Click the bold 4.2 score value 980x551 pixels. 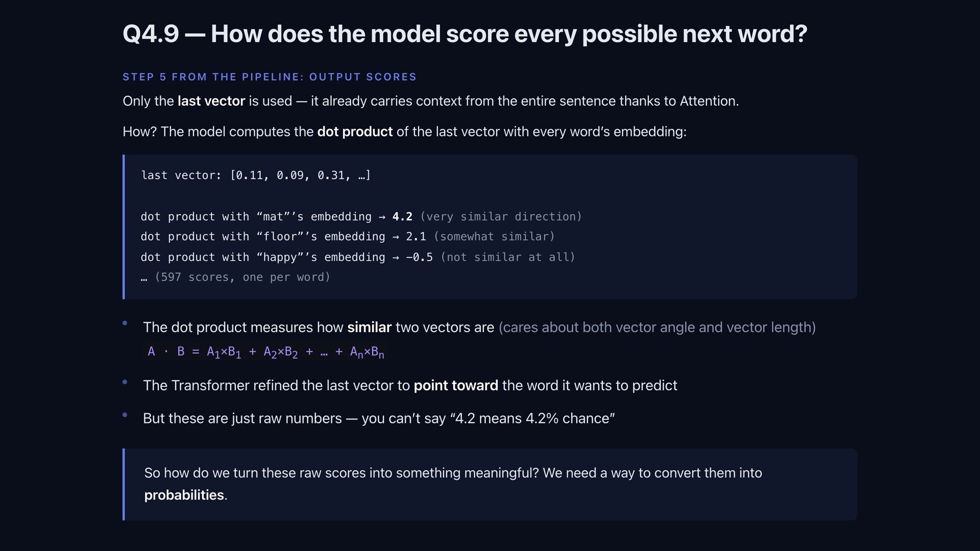402,217
